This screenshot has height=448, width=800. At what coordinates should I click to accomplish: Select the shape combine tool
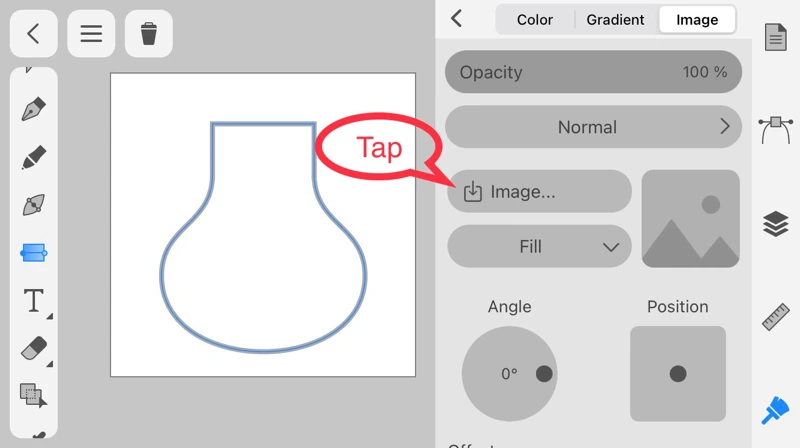(x=34, y=395)
